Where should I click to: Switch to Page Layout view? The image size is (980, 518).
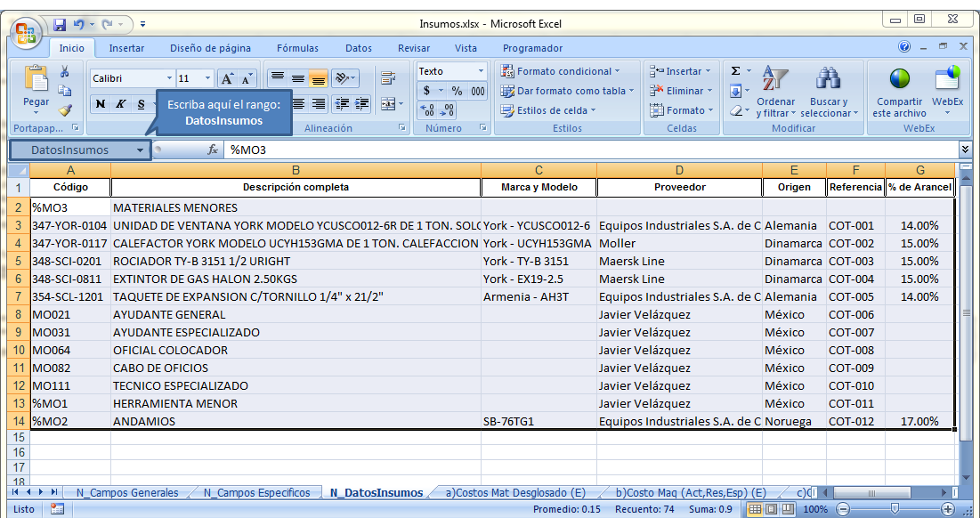tap(772, 509)
